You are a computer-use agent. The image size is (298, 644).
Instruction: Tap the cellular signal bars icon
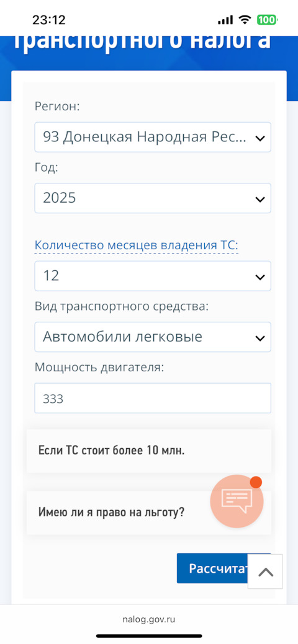coord(225,20)
